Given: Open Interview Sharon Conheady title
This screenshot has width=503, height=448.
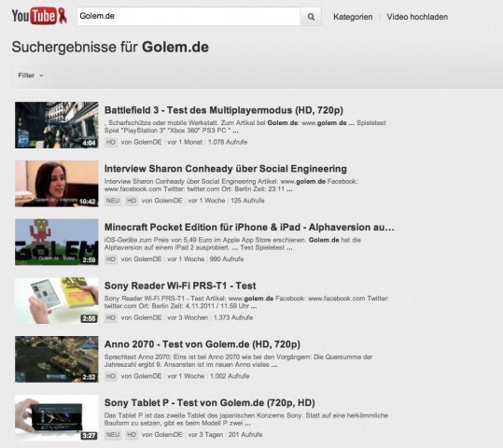Looking at the screenshot, I should pyautogui.click(x=226, y=169).
